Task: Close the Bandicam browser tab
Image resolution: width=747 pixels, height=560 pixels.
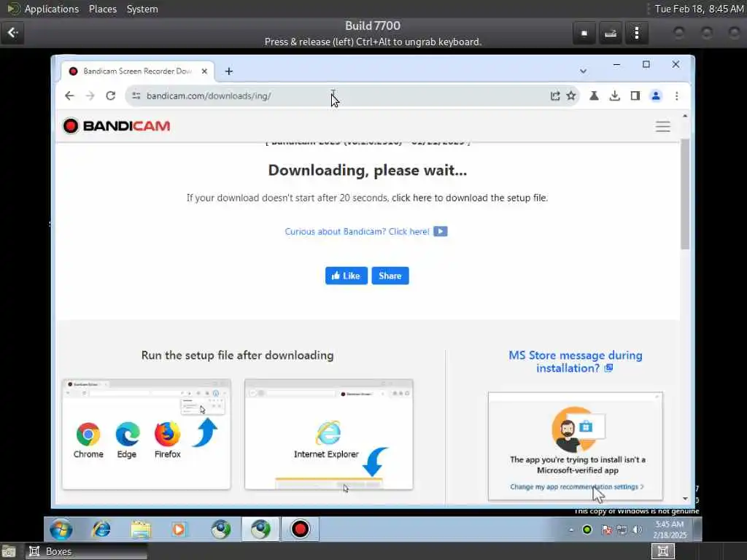Action: pyautogui.click(x=204, y=71)
